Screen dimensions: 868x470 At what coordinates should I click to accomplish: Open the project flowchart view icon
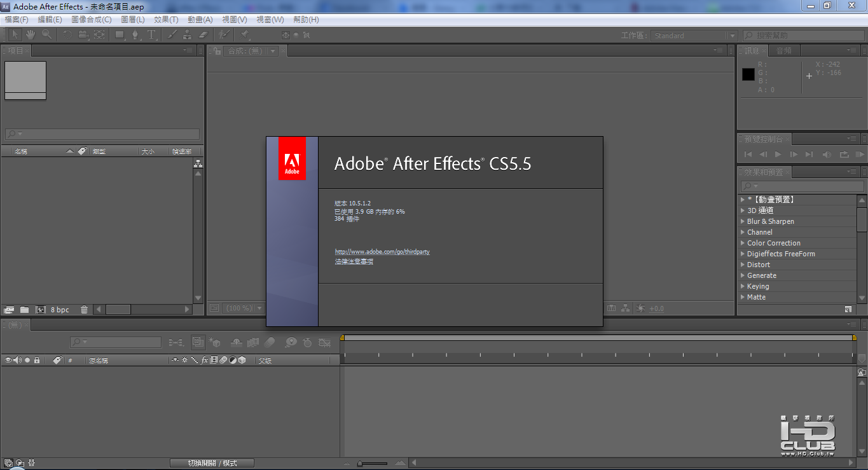(x=198, y=163)
